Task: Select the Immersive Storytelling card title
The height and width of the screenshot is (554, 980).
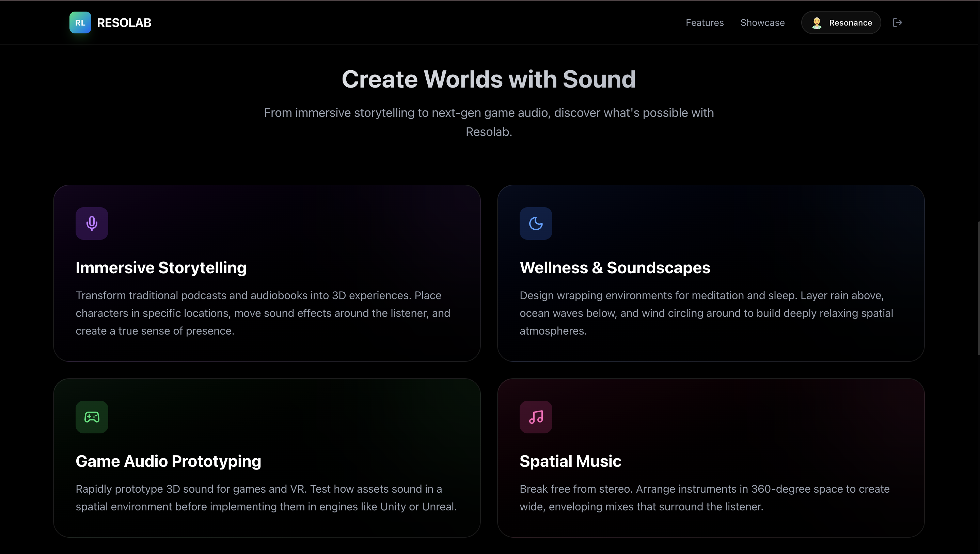Action: tap(161, 268)
